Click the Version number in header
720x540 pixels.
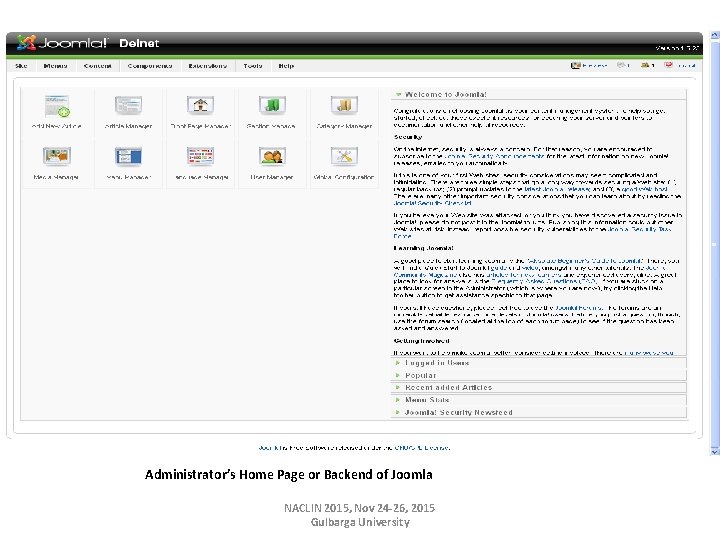(x=677, y=48)
